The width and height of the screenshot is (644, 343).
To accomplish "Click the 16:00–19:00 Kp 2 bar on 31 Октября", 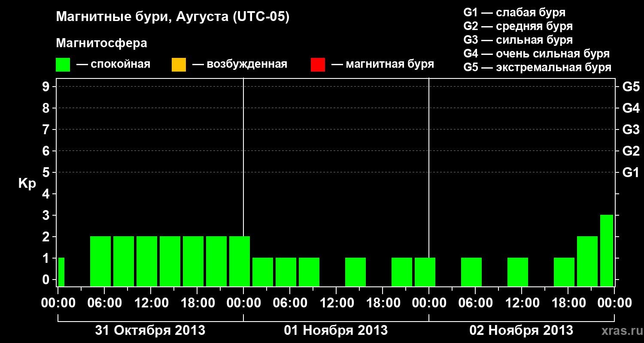I will click(193, 261).
